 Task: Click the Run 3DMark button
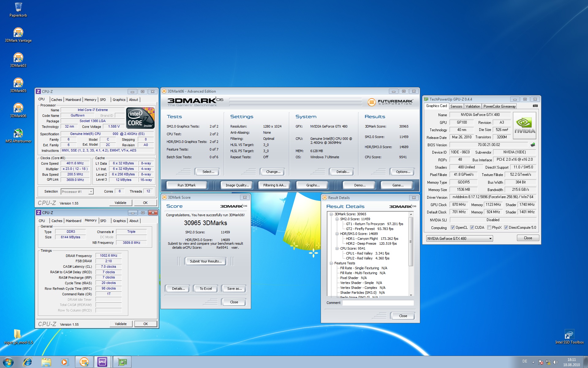pyautogui.click(x=187, y=185)
